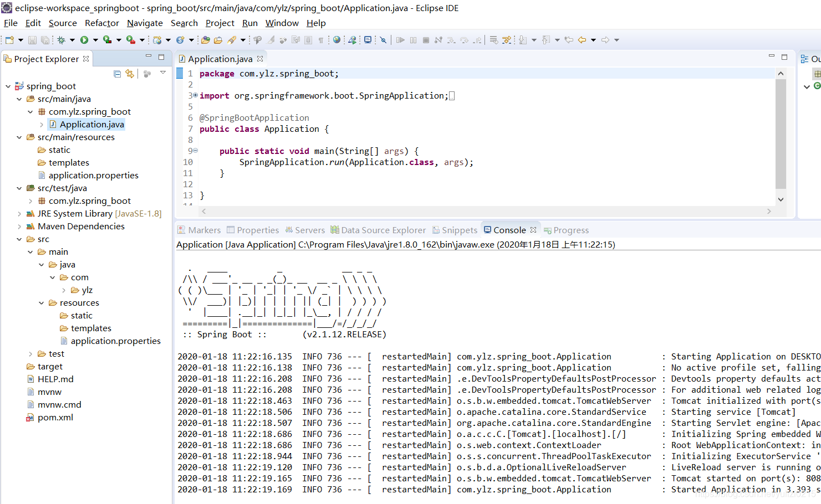Open the Project menu

click(x=220, y=23)
